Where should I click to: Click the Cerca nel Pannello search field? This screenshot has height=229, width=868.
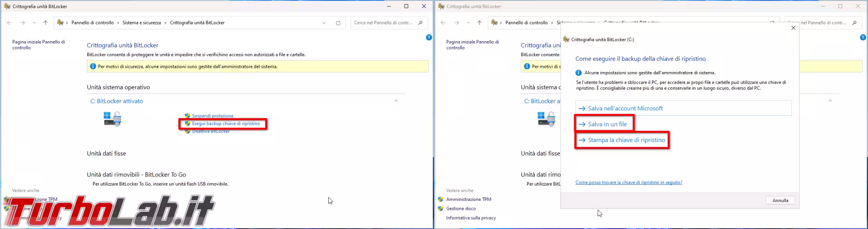click(x=383, y=23)
